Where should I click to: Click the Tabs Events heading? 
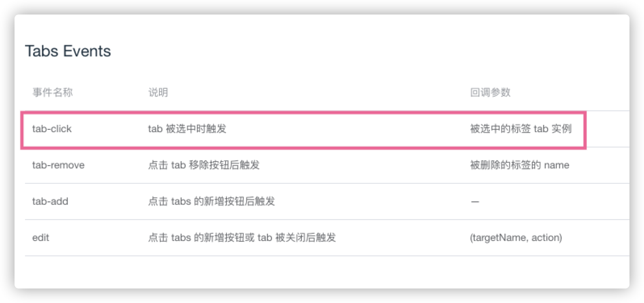pos(68,51)
